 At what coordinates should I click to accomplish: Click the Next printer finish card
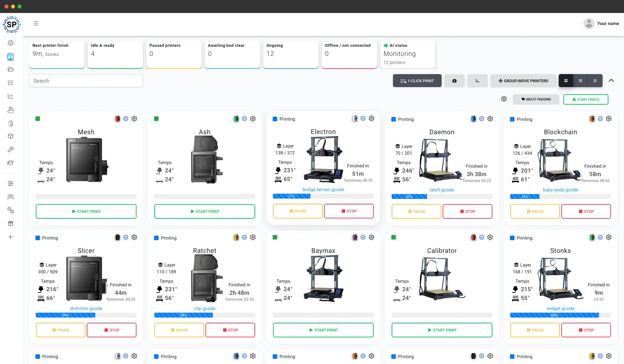(57, 54)
